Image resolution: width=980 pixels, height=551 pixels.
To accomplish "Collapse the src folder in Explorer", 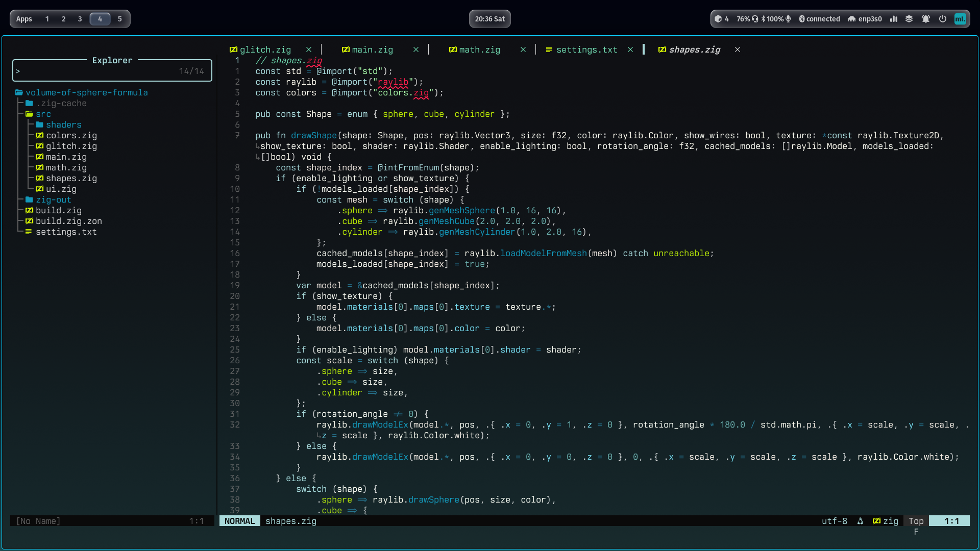I will pyautogui.click(x=43, y=114).
